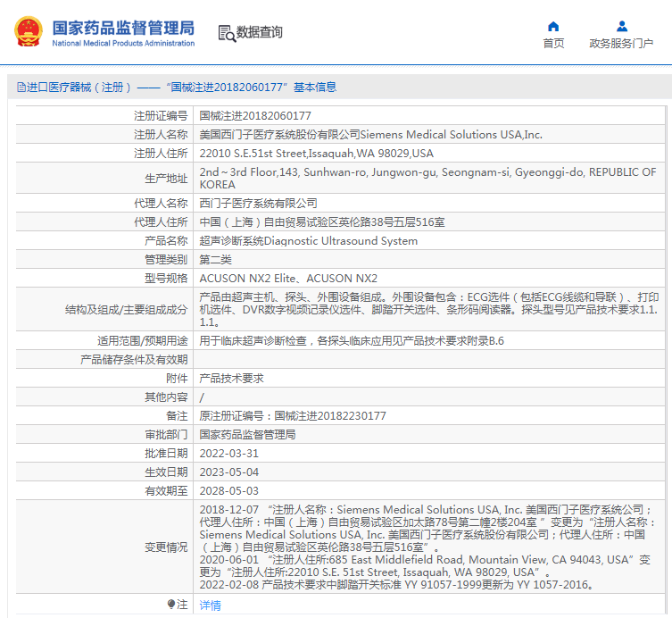Click the national emblem logo
Screen dimensions: 672x618
coord(29,31)
